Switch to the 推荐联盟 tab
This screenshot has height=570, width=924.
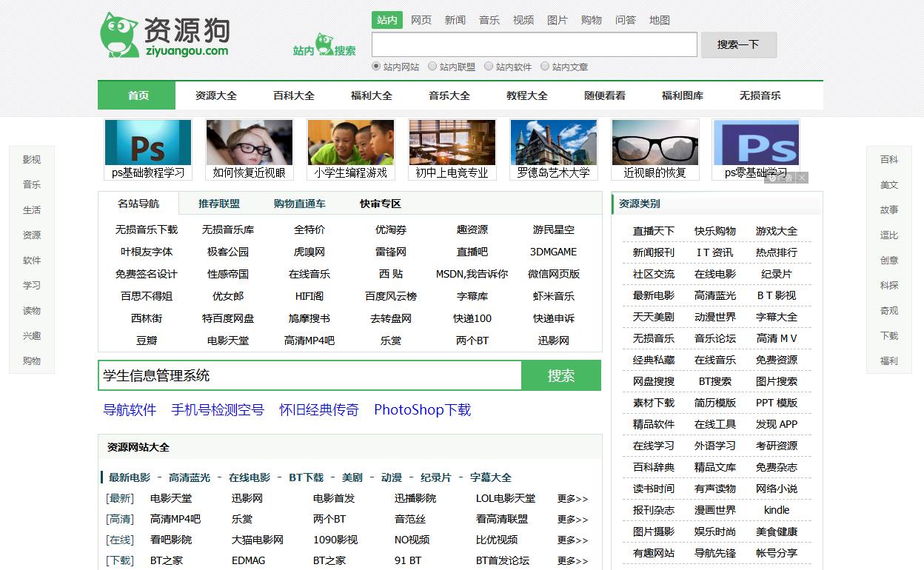click(220, 203)
